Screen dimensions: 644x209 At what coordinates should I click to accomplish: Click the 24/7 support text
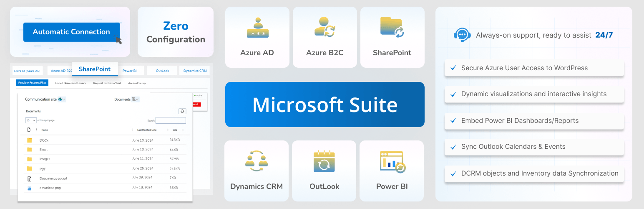[x=604, y=35]
